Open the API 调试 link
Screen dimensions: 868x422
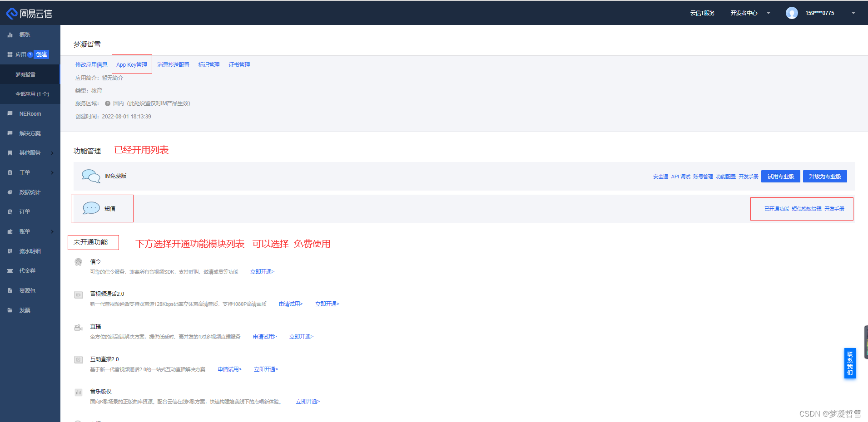[x=680, y=177]
